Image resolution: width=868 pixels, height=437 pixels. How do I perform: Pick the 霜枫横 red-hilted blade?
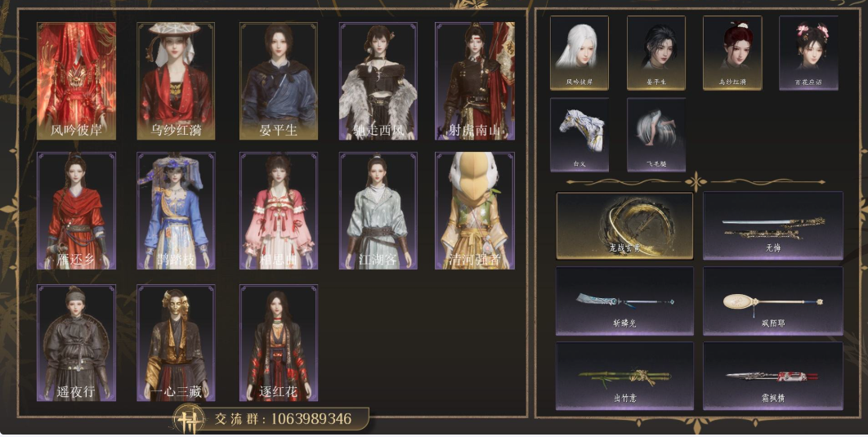pos(773,376)
